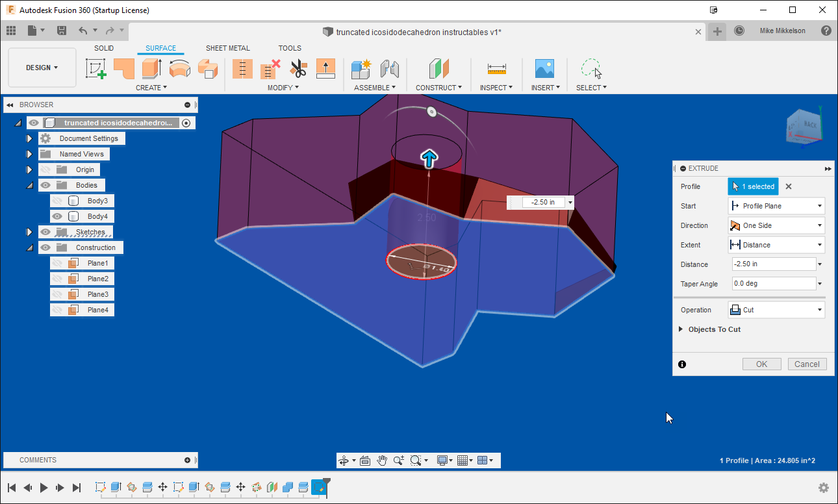Select the Create Sketch tool
Image resolution: width=838 pixels, height=504 pixels.
click(96, 68)
